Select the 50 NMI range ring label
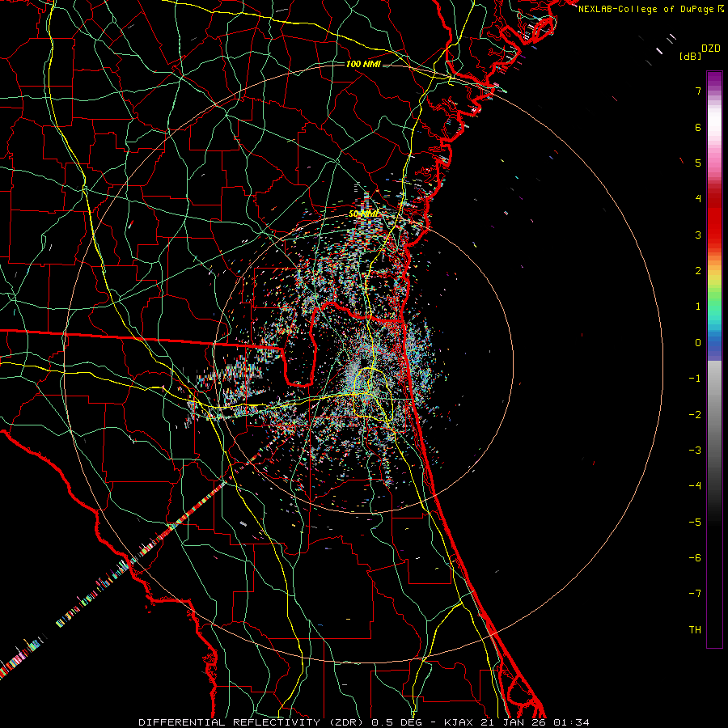This screenshot has height=728, width=728. (363, 214)
